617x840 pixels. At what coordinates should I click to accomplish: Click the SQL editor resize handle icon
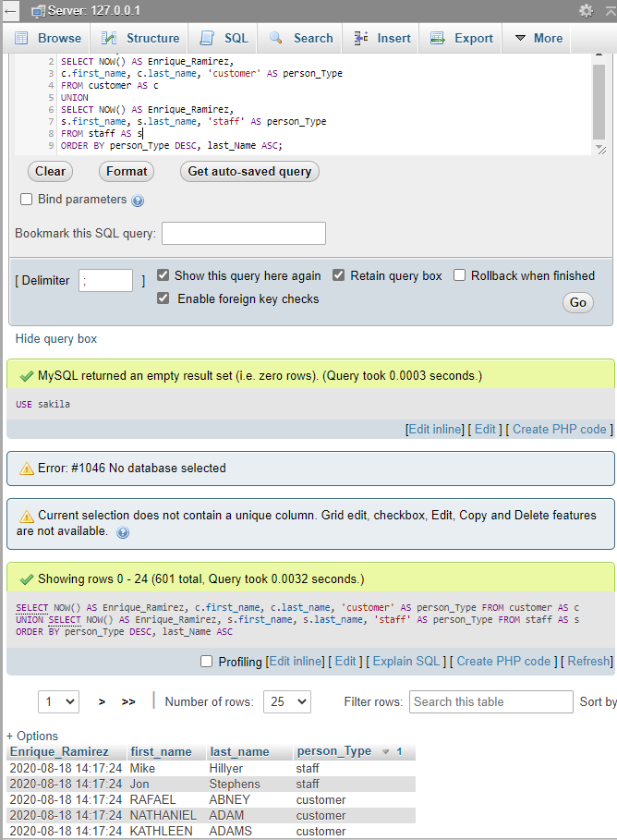pos(601,150)
